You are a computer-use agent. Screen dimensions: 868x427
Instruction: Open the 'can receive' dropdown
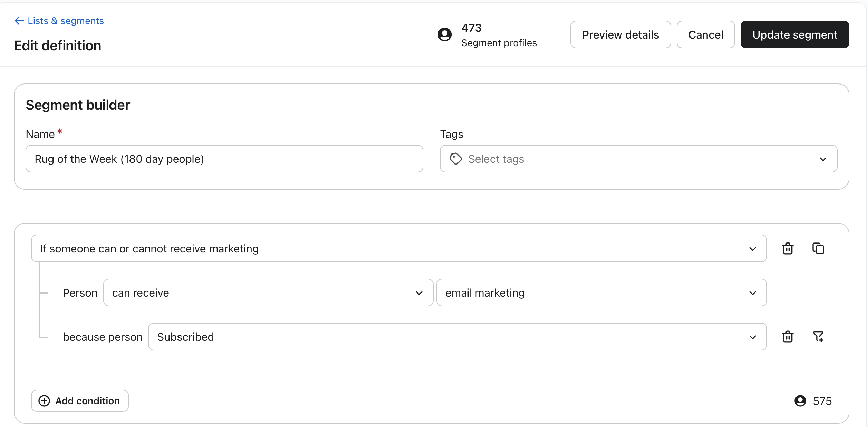coord(268,292)
